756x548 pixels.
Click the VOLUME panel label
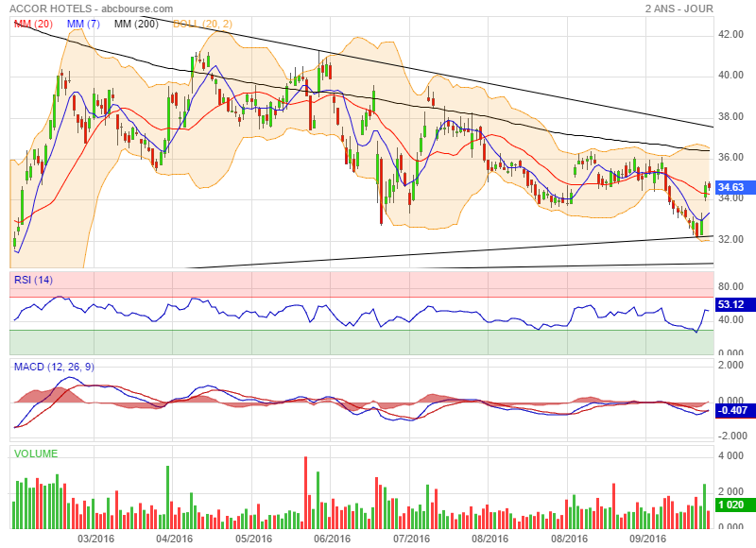(x=36, y=454)
